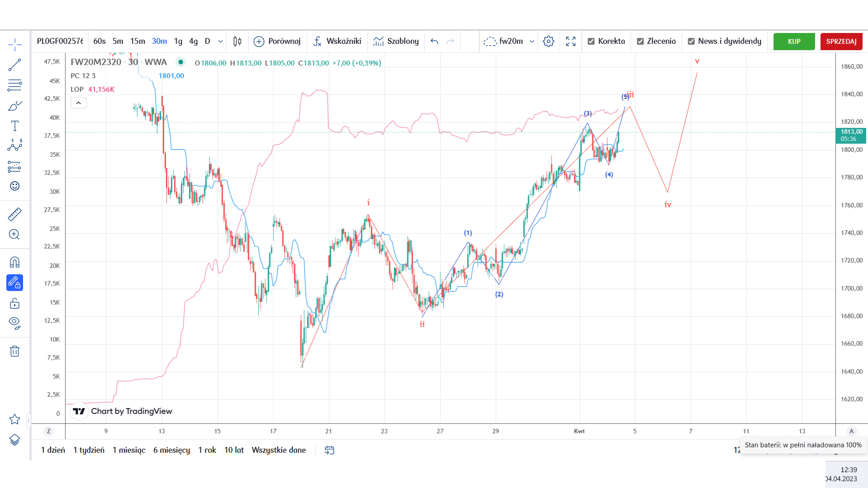Click the Z button on time axis

[48, 431]
